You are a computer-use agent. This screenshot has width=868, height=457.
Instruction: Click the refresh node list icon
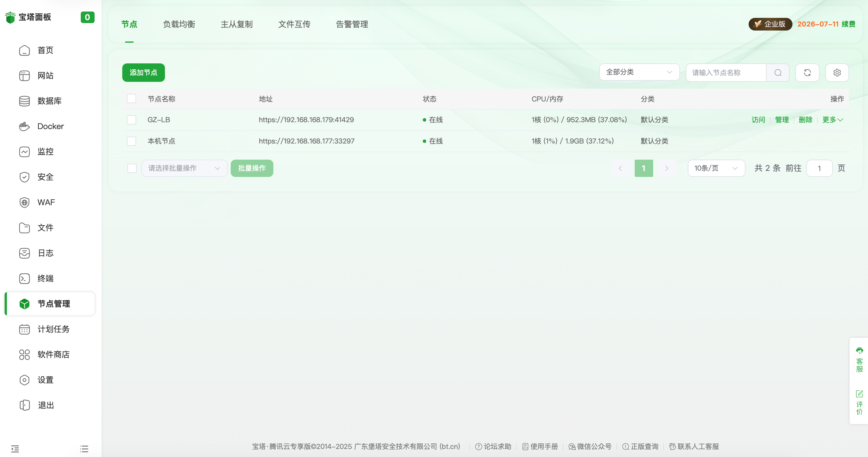[807, 72]
